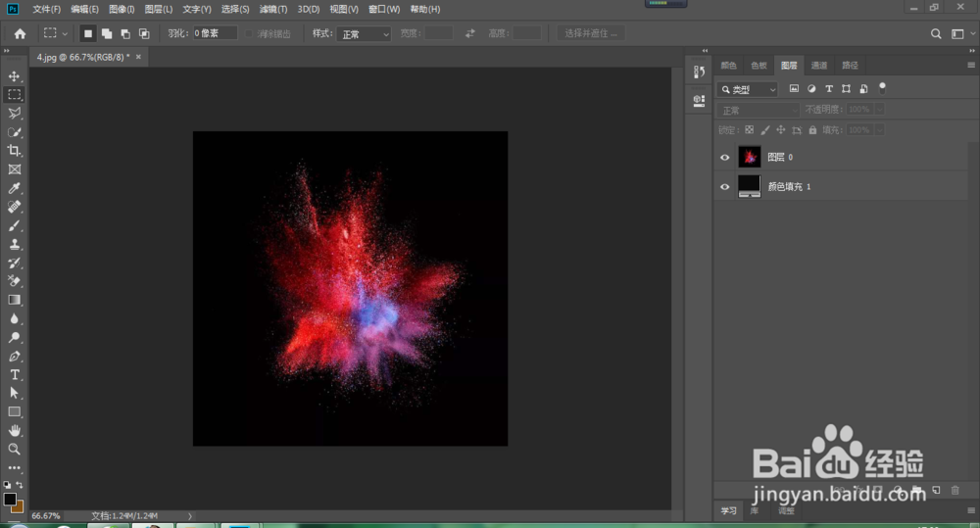Open the layer filter 类型 dropdown
Viewport: 980px width, 528px height.
click(x=748, y=89)
